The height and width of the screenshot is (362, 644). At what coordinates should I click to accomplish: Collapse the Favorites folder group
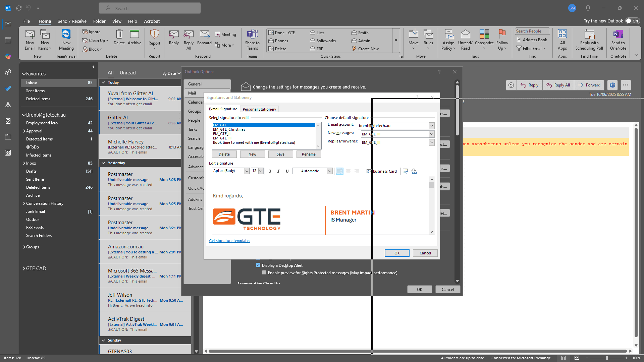pyautogui.click(x=24, y=74)
